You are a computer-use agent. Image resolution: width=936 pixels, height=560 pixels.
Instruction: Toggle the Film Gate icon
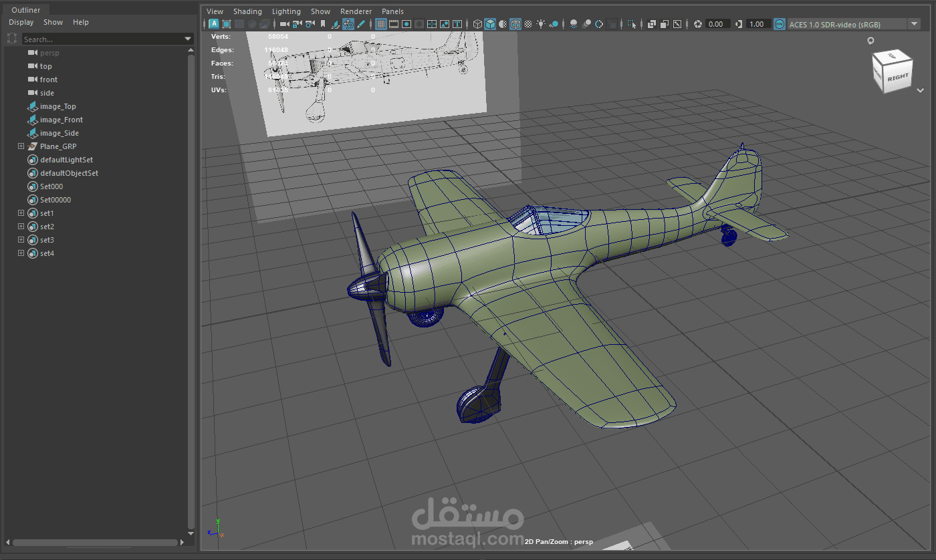[394, 24]
